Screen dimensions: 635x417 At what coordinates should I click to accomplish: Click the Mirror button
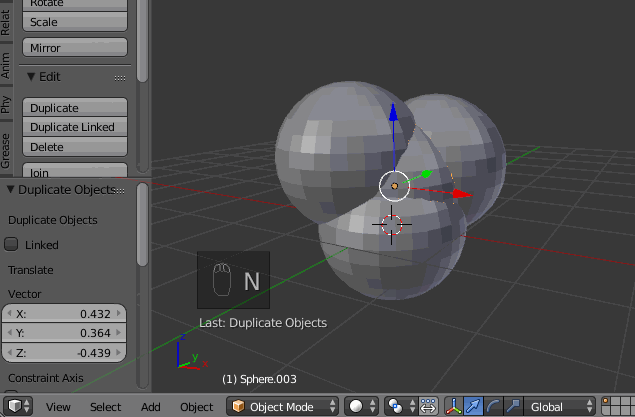[75, 48]
